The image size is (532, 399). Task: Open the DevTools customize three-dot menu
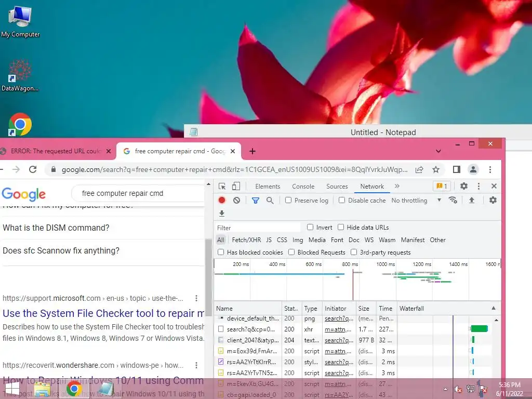[x=478, y=186]
